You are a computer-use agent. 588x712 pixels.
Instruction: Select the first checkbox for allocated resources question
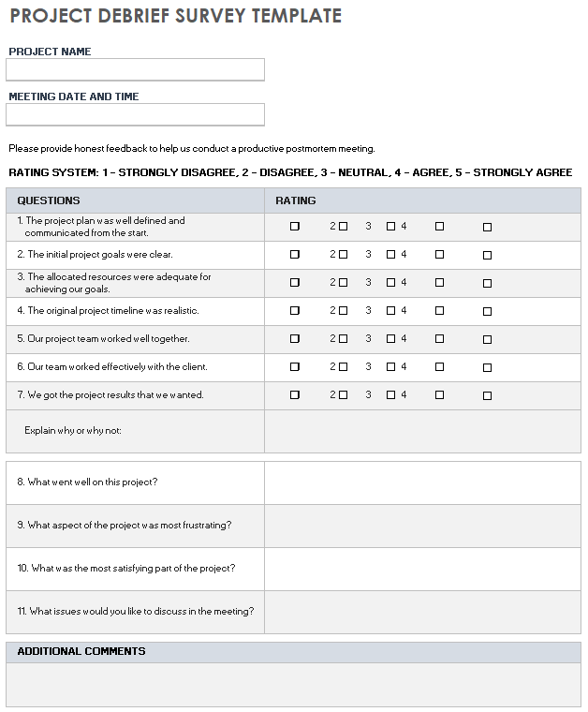[295, 283]
